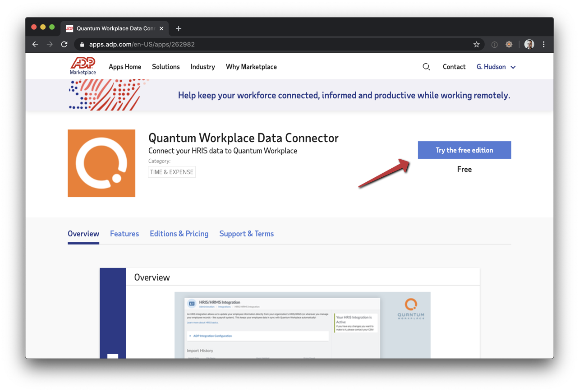Open the search magnifying glass icon

[426, 66]
